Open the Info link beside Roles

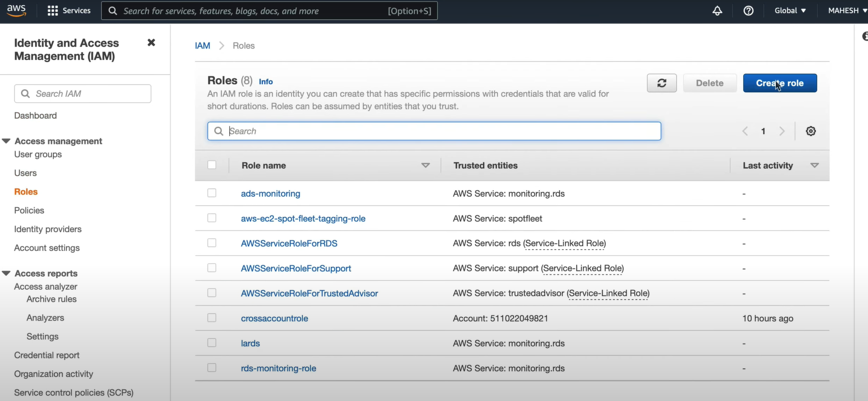click(266, 82)
